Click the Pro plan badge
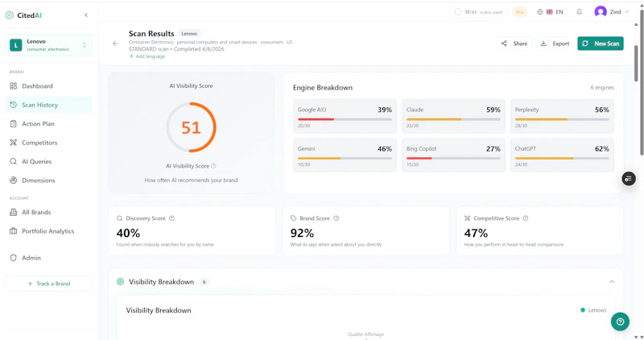The image size is (644, 340). click(519, 12)
